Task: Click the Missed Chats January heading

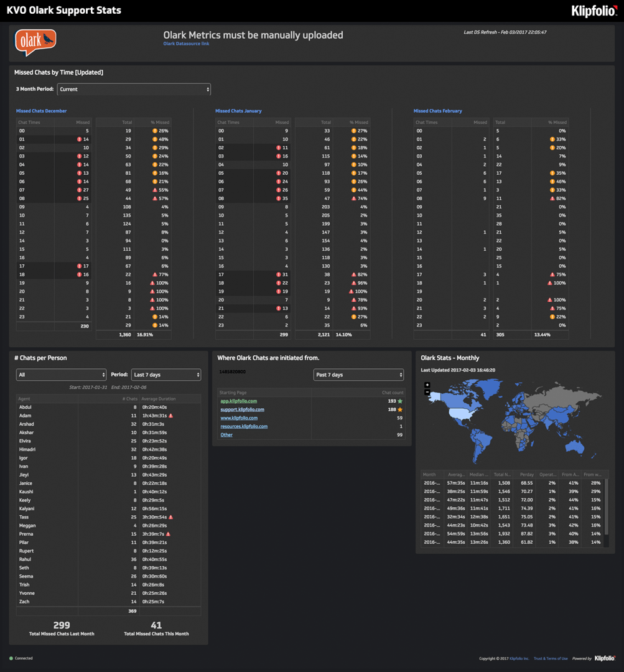Action: [x=238, y=111]
